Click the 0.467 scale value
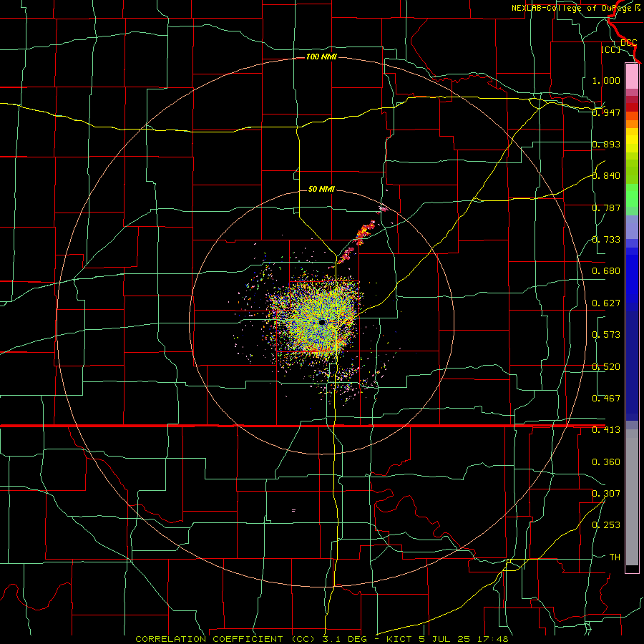This screenshot has height=644, width=644. (x=606, y=399)
